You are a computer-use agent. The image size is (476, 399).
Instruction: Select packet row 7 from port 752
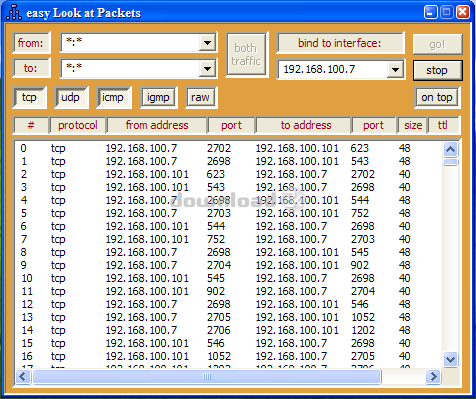tap(229, 239)
